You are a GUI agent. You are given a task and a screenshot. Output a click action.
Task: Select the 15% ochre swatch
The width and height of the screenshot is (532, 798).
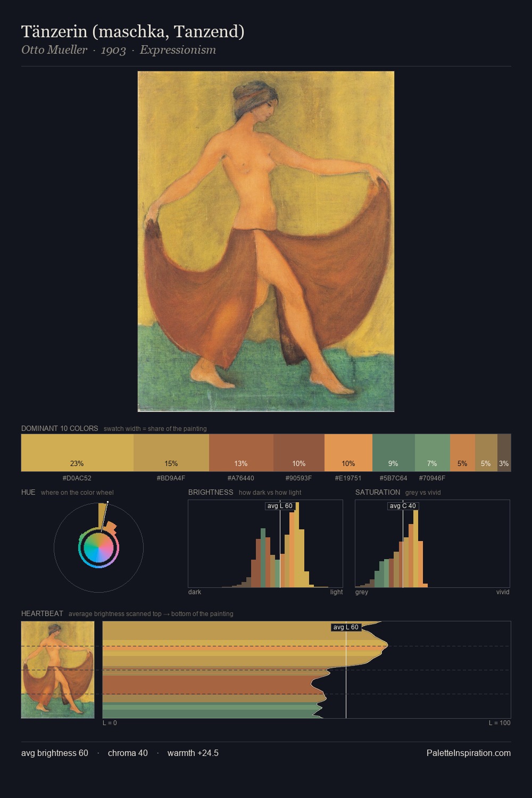pos(171,453)
